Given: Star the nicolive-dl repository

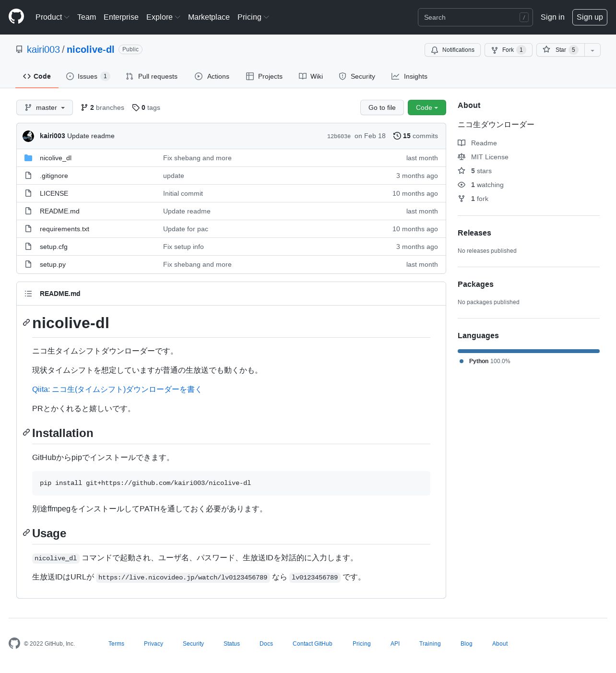Looking at the screenshot, I should pyautogui.click(x=560, y=50).
